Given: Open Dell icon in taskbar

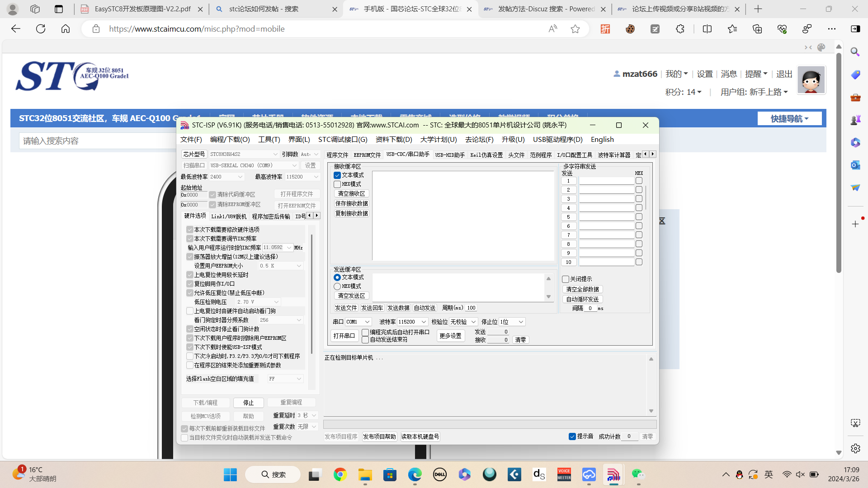Looking at the screenshot, I should pos(440,474).
